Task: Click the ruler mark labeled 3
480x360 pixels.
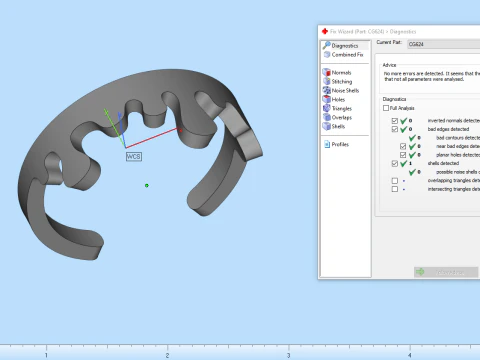Action: click(289, 355)
